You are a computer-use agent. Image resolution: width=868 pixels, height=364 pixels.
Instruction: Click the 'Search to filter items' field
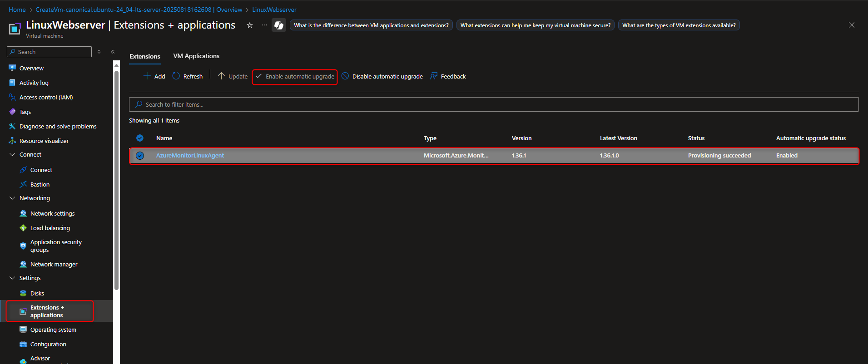494,104
